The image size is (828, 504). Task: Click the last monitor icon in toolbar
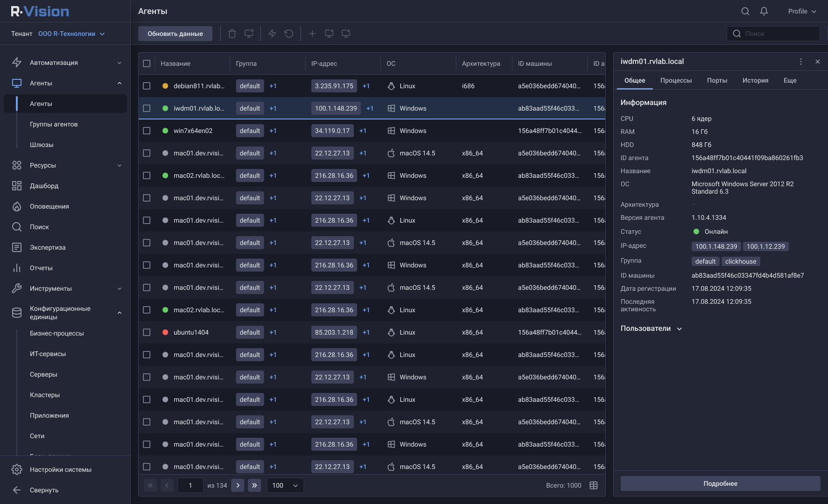pyautogui.click(x=346, y=34)
